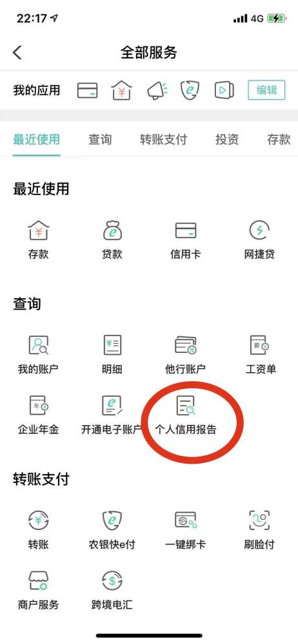The image size is (298, 644).
Task: Tap the 他行账户 cards icon
Action: [x=186, y=345]
